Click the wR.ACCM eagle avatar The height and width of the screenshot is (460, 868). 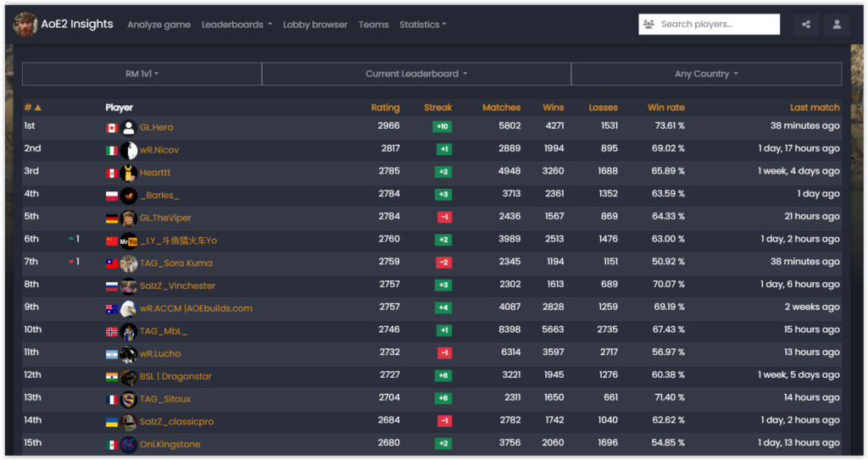[129, 309]
